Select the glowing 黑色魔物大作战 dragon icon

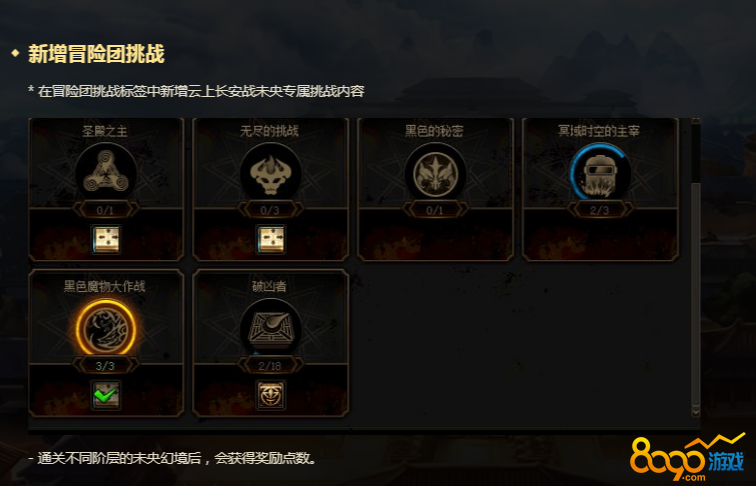[106, 328]
